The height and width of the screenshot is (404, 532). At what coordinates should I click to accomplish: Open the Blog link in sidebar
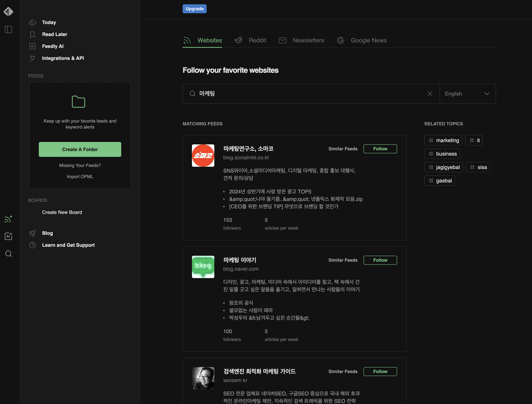47,233
